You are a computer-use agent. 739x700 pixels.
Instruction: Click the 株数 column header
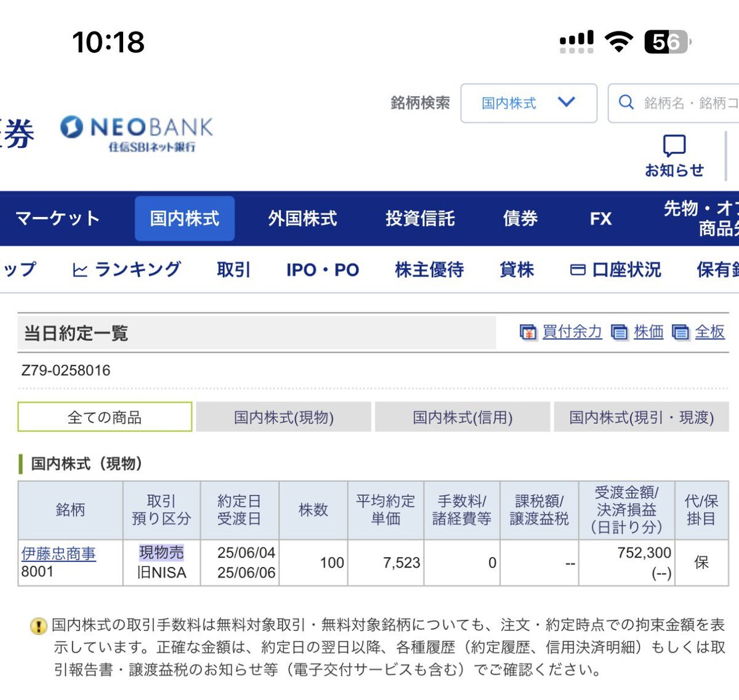click(x=313, y=510)
